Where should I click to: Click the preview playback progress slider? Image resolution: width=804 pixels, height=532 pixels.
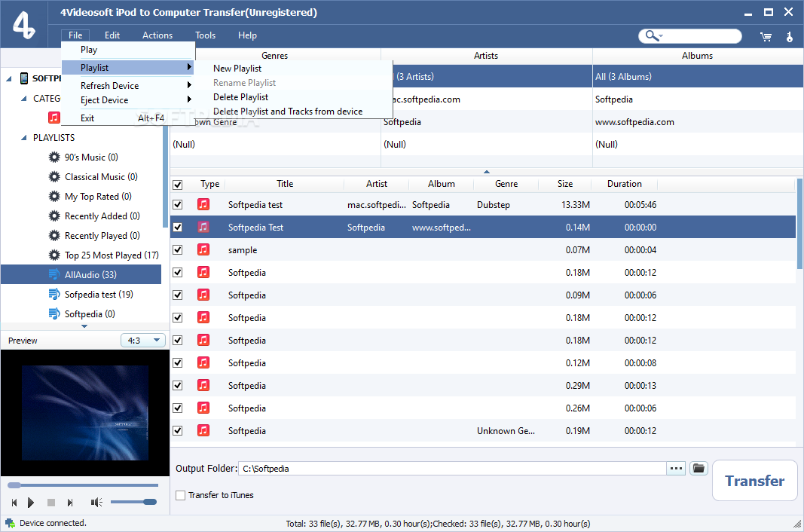coord(83,485)
